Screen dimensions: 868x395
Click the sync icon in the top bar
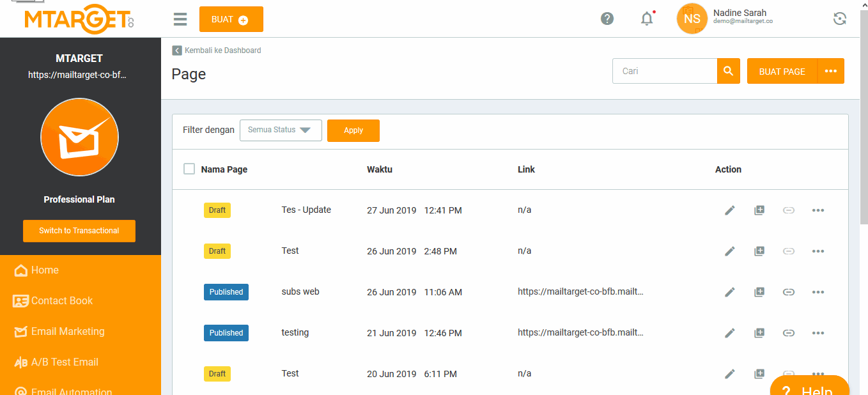839,19
